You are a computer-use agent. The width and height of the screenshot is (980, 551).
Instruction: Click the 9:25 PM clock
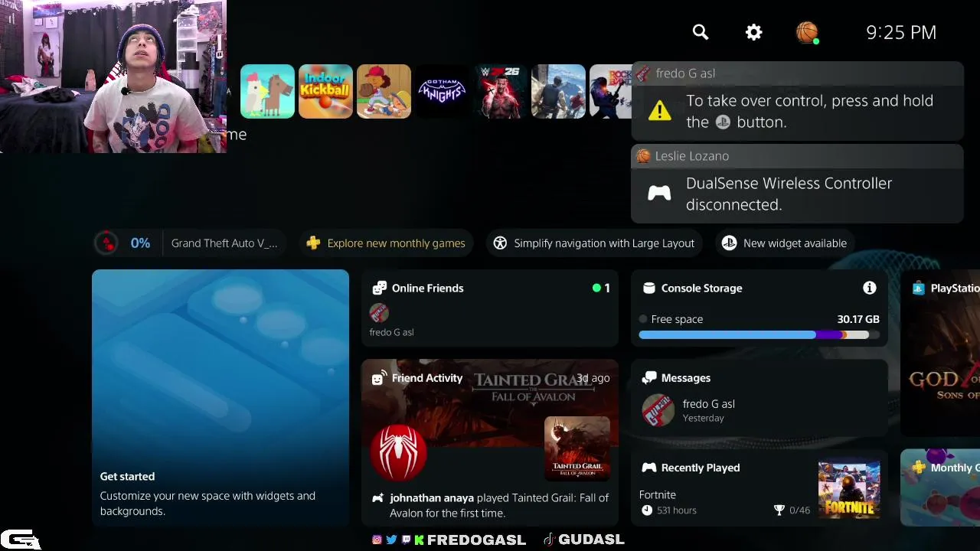click(901, 32)
